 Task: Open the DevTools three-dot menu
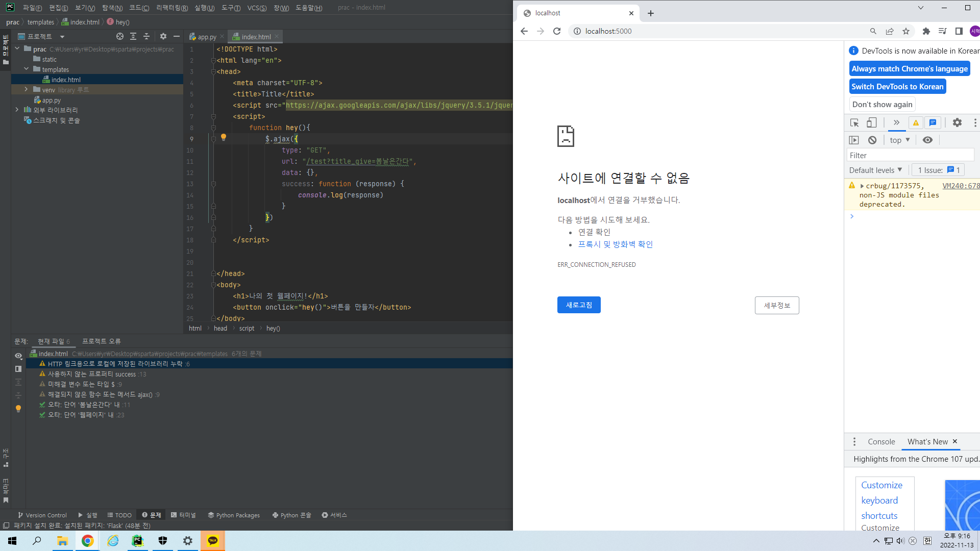[x=975, y=122]
